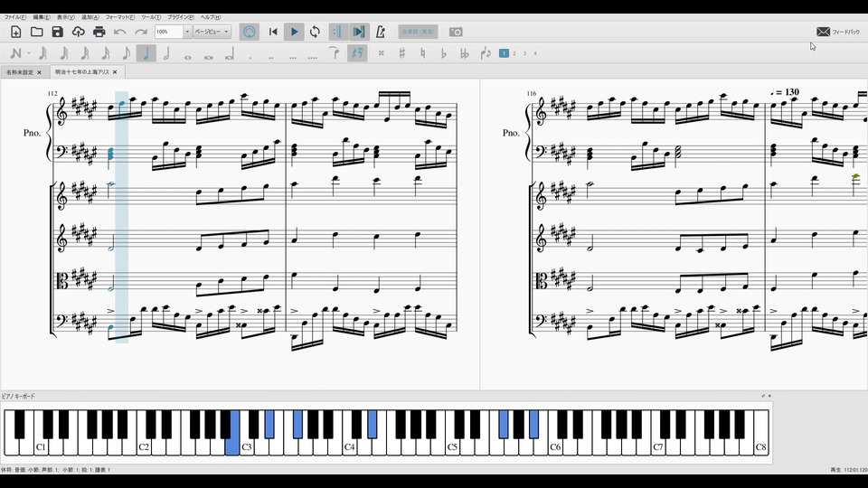Toggle the concert pitch button
This screenshot has height=488, width=868.
click(418, 32)
